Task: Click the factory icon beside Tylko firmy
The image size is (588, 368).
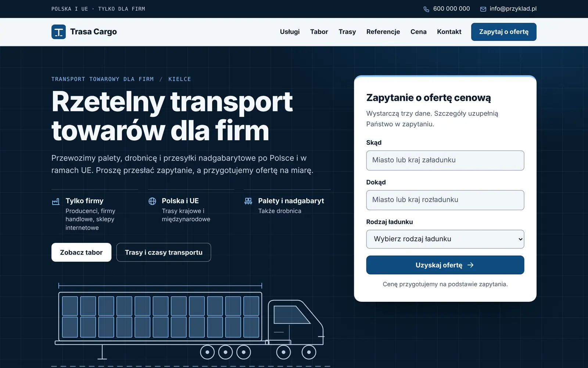Action: [56, 201]
